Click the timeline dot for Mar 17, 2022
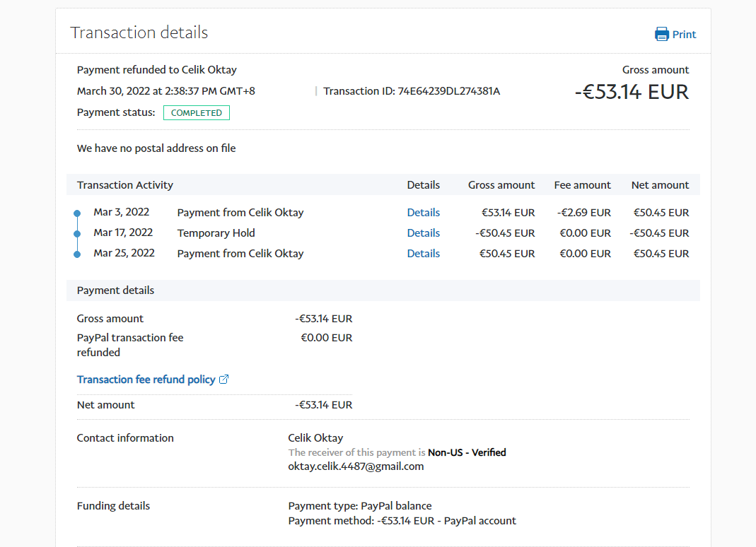 tap(77, 233)
